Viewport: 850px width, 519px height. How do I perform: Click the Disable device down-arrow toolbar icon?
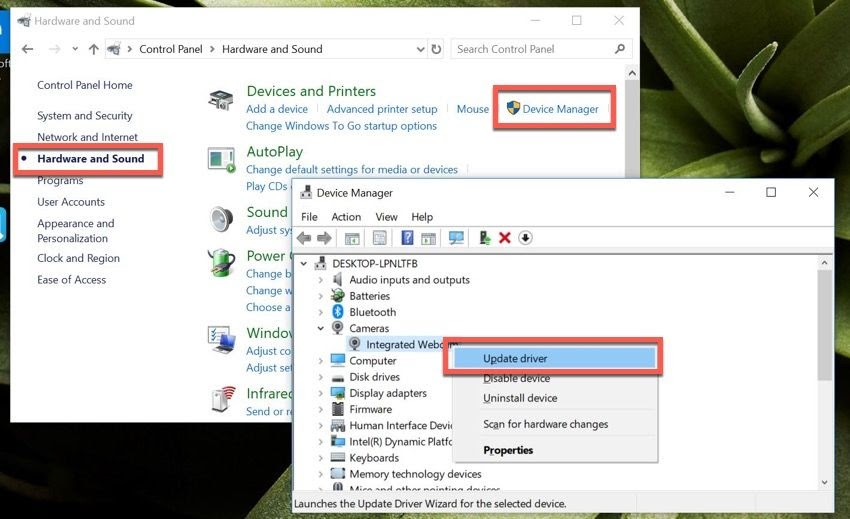(x=525, y=238)
